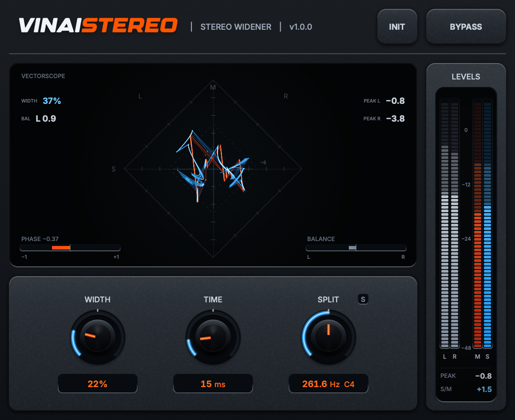515x420 pixels.
Task: Click the blue S side level meter
Action: 487,223
